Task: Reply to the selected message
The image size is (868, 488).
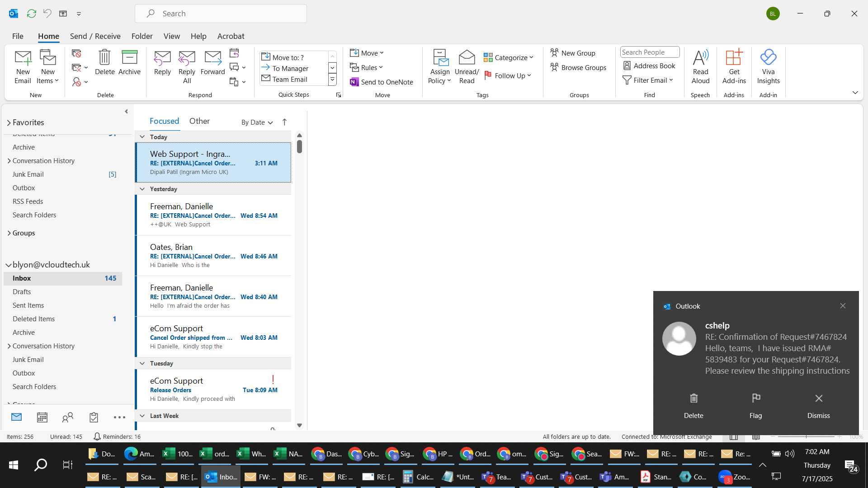Action: 162,62
